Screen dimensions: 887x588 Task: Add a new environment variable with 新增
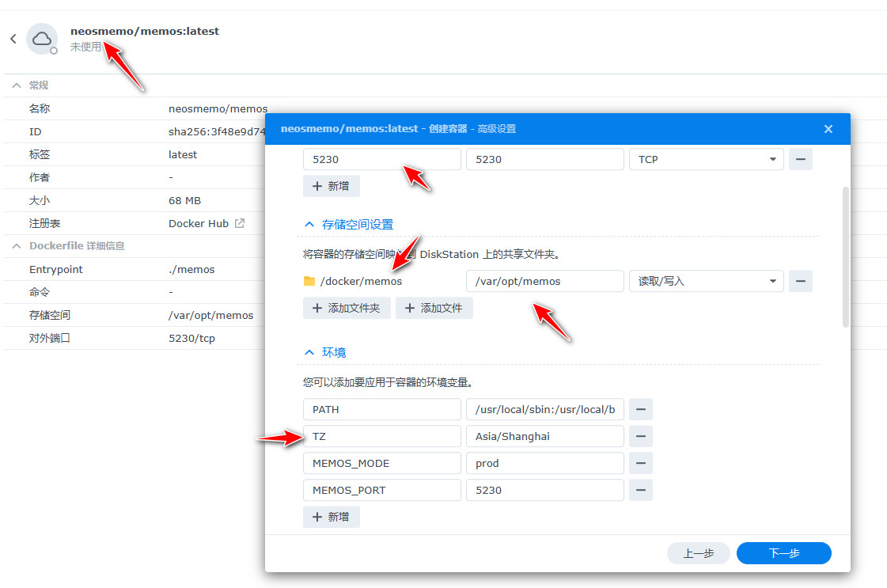pos(332,517)
